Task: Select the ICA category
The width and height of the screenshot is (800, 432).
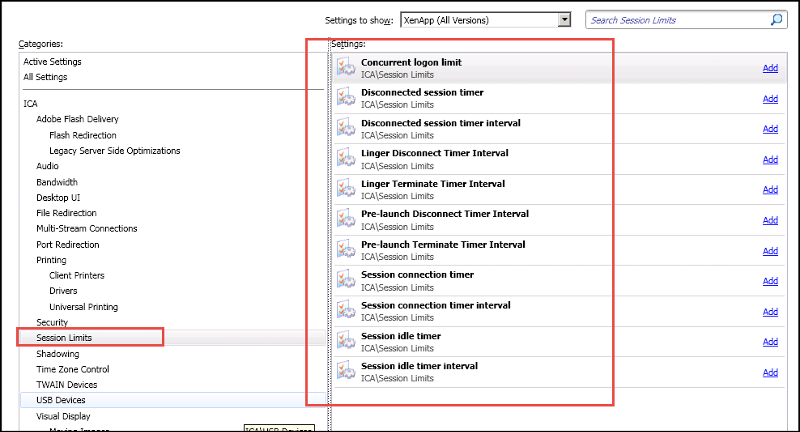Action: (x=30, y=104)
